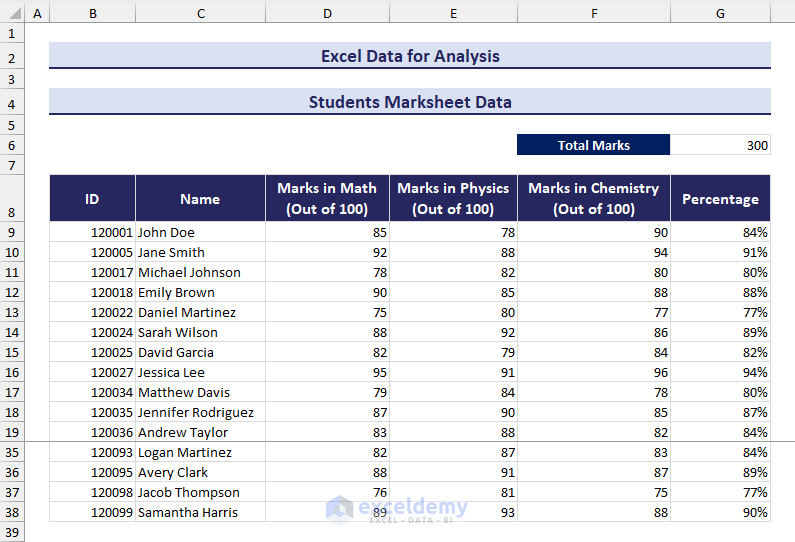Click Jessica Lee's 94% percentage cell
The height and width of the screenshot is (542, 795).
(720, 372)
